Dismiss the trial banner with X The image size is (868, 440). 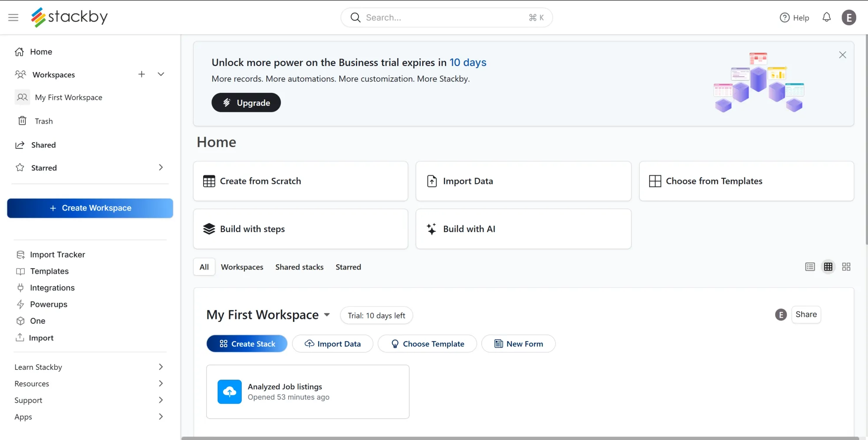(842, 55)
